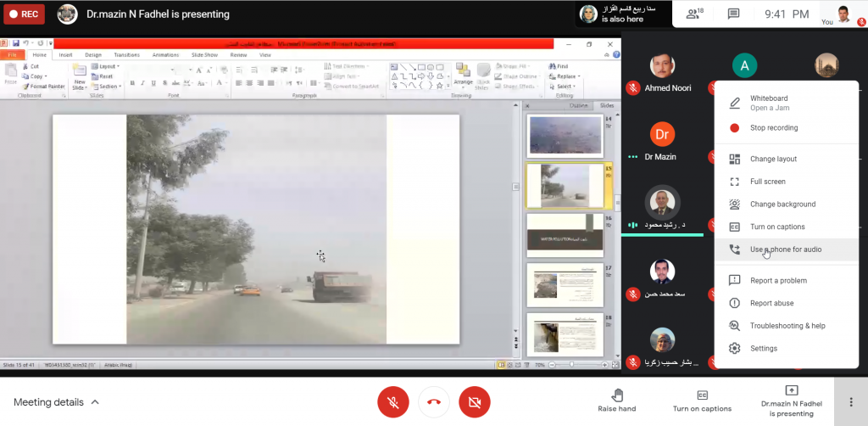Toggle the camera off button
This screenshot has width=868, height=426.
(x=475, y=401)
